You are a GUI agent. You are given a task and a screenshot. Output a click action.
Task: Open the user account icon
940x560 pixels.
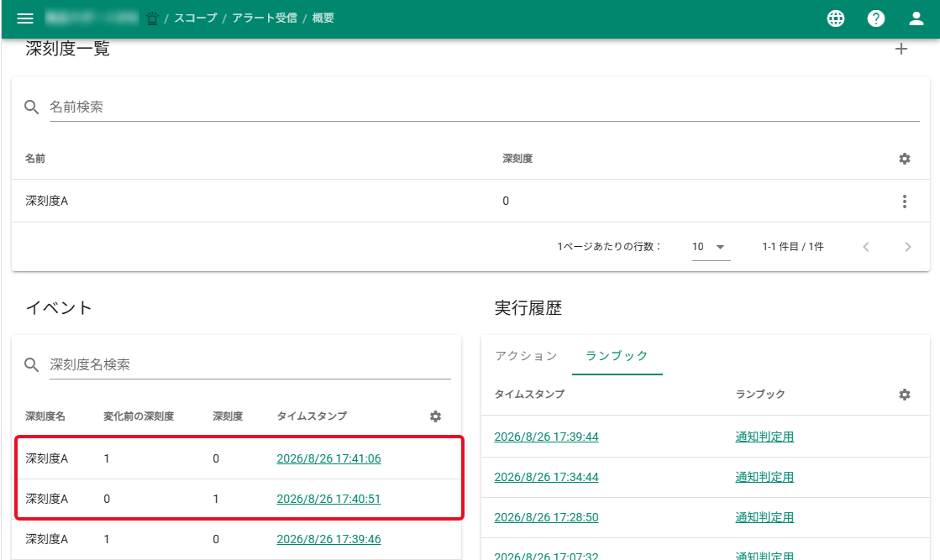pyautogui.click(x=916, y=18)
